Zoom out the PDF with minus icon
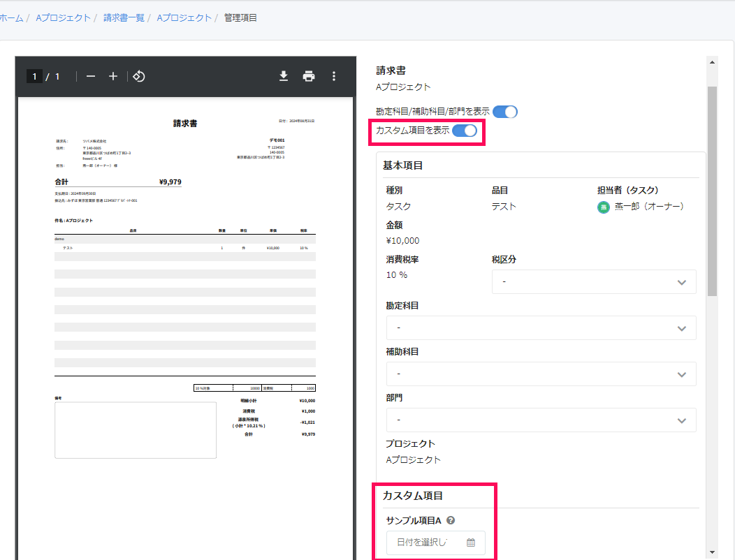735x560 pixels. (90, 76)
